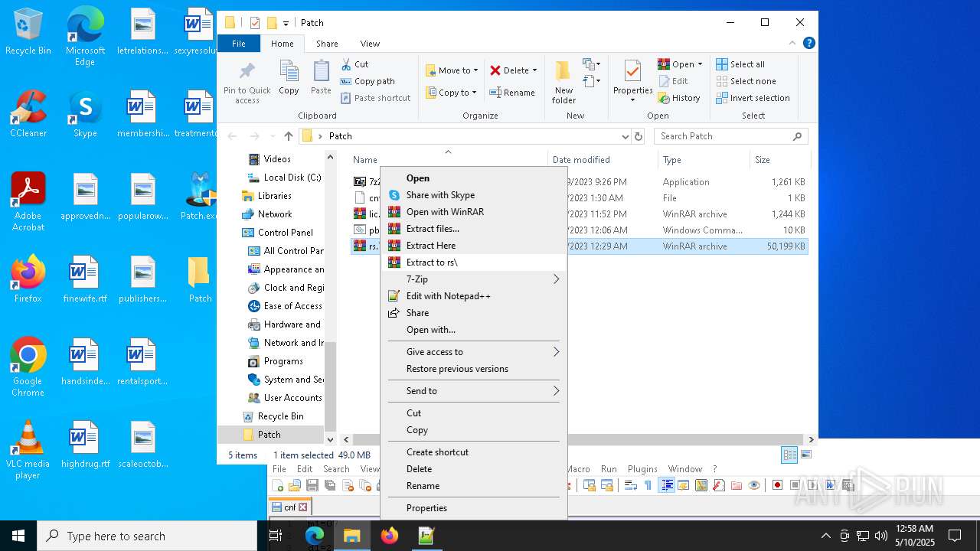Click the Rename ribbon item
Screen dimensions: 980x551
coord(512,93)
